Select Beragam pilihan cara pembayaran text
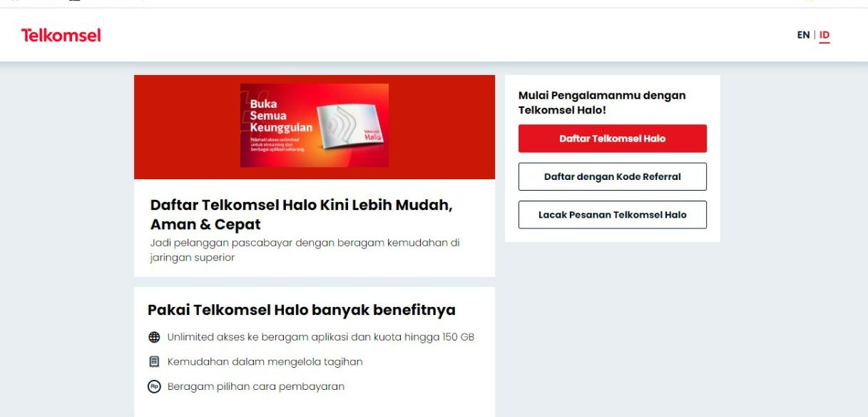This screenshot has height=417, width=868. pos(256,386)
